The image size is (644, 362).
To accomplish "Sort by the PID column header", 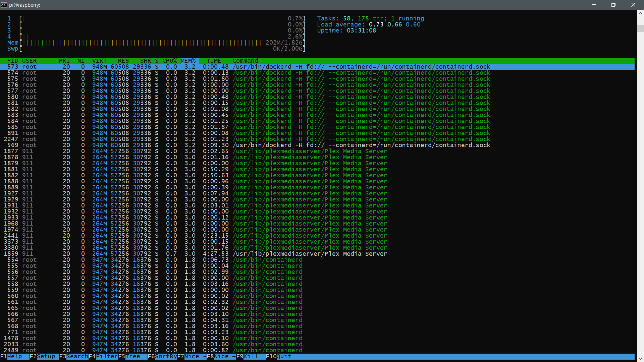I will (x=13, y=61).
